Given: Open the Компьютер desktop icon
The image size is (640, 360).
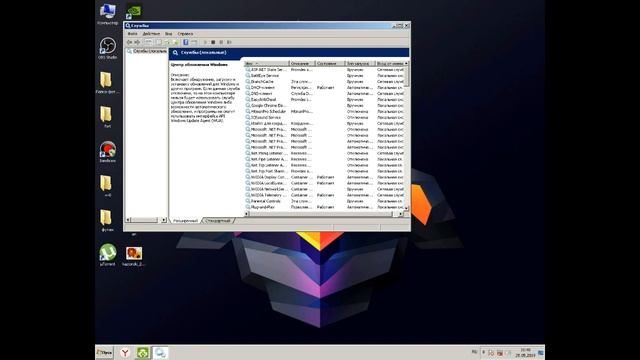Looking at the screenshot, I should (x=108, y=14).
